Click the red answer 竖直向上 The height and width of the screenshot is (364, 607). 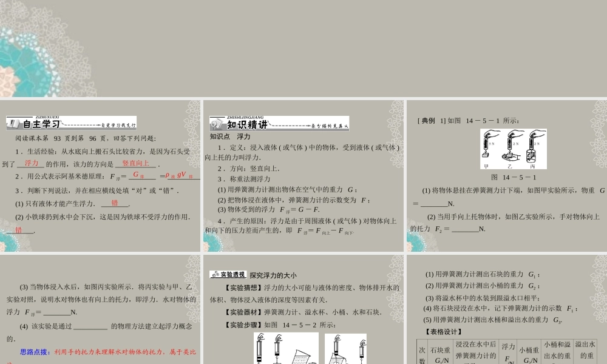click(x=136, y=163)
